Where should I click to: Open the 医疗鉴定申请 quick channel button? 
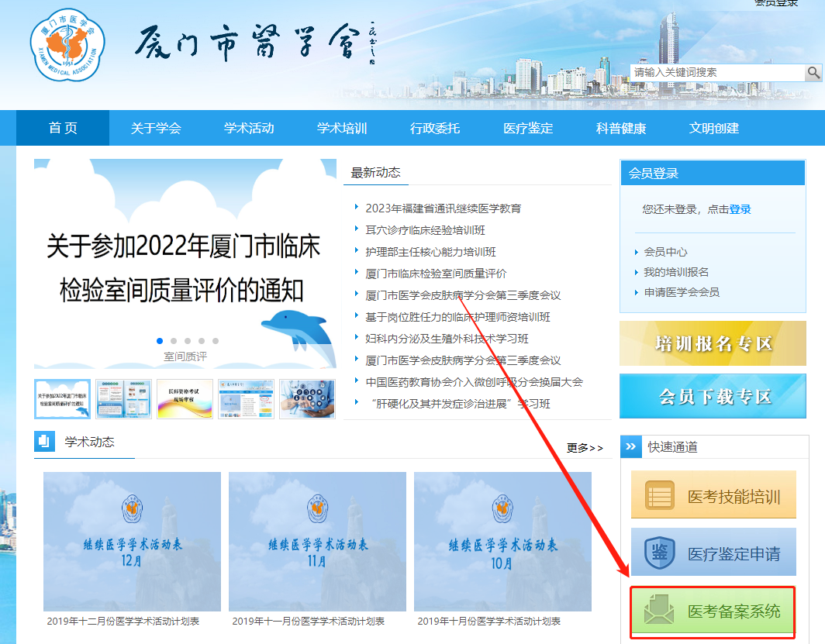click(713, 552)
